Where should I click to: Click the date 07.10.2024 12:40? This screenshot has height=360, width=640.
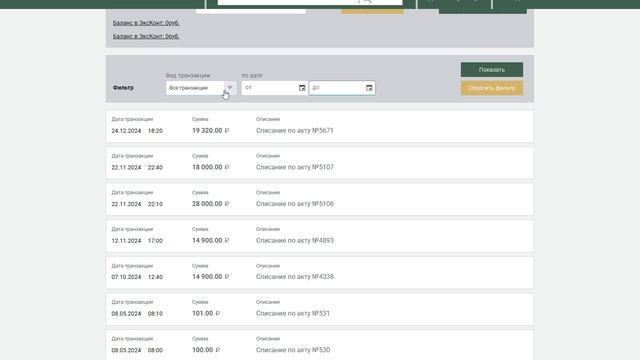coord(137,277)
